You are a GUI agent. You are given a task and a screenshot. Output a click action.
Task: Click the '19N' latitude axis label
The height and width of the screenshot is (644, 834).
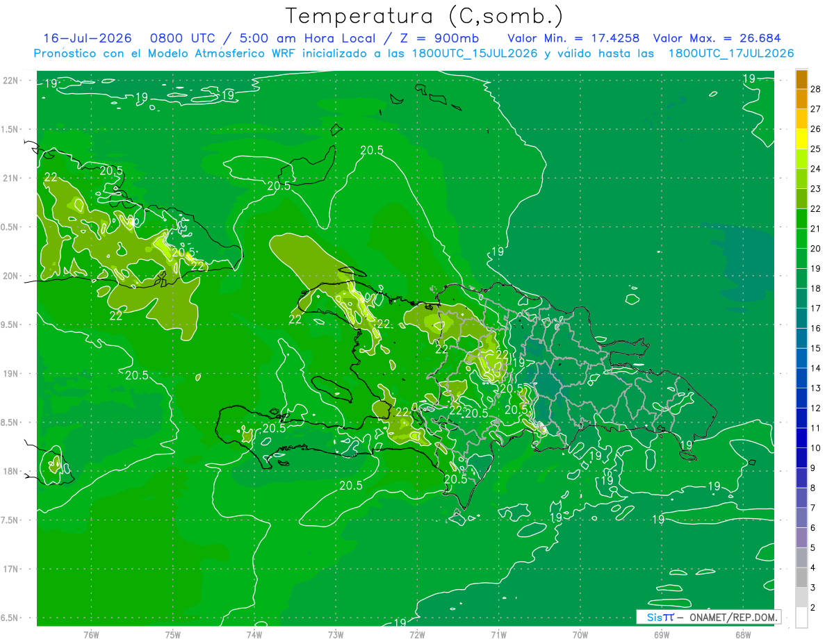click(x=11, y=374)
